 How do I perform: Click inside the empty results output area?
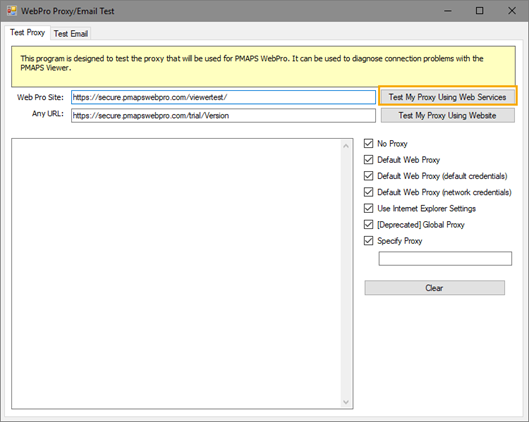tap(176, 274)
